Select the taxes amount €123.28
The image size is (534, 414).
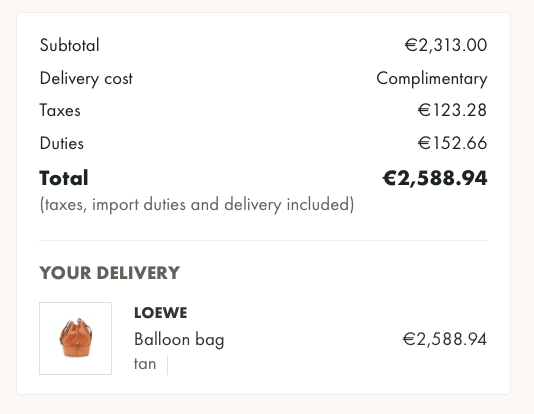click(x=453, y=110)
